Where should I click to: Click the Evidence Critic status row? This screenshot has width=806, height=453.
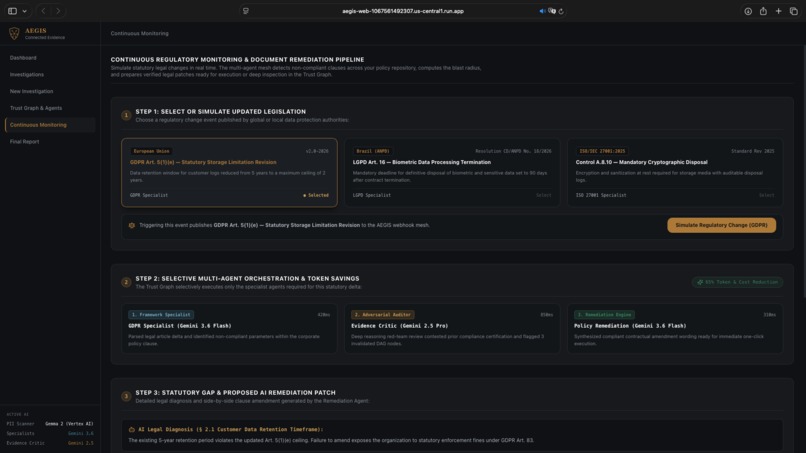[x=50, y=443]
